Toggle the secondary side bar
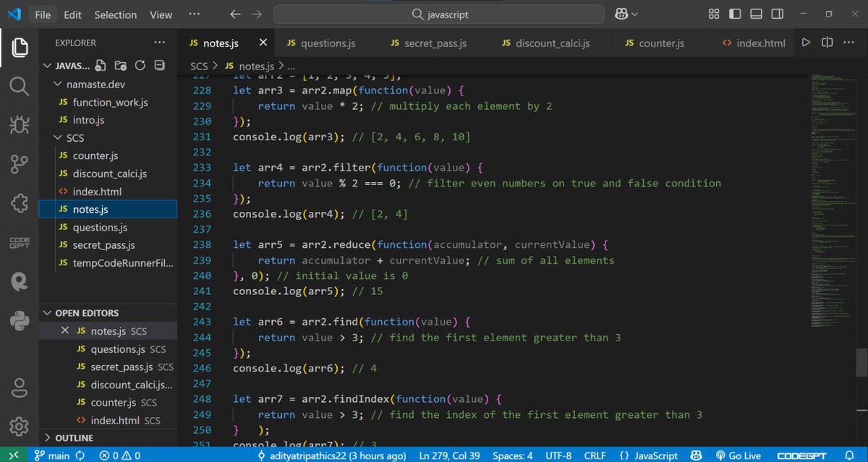The height and width of the screenshot is (462, 868). pos(777,14)
